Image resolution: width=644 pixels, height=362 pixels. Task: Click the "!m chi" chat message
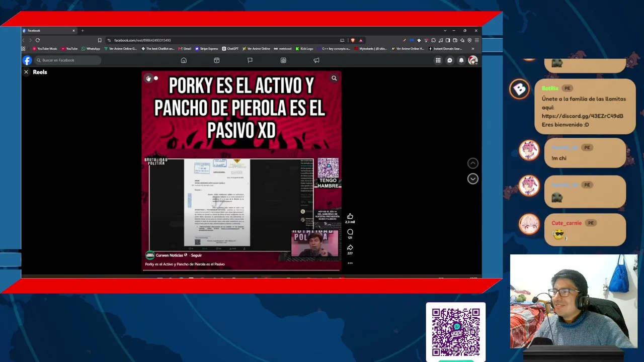point(559,158)
